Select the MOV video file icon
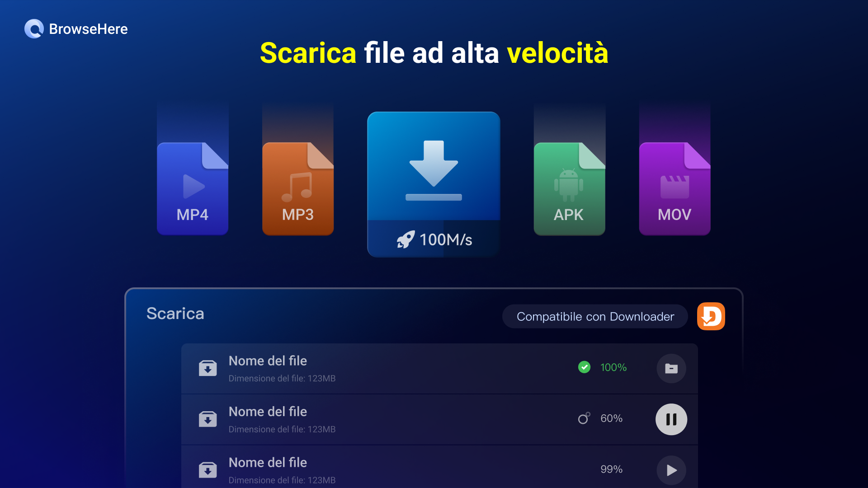The height and width of the screenshot is (488, 868). tap(675, 188)
